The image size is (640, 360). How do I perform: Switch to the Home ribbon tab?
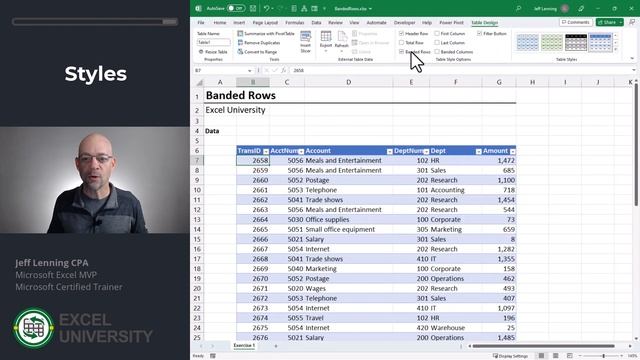pos(220,22)
